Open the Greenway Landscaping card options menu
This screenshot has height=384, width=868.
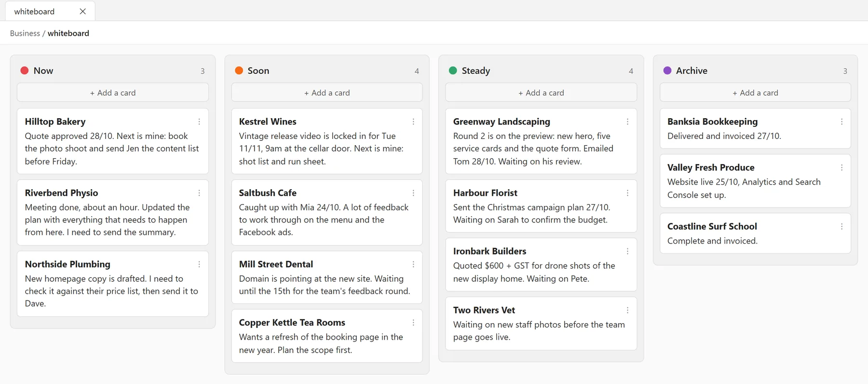[x=627, y=122]
